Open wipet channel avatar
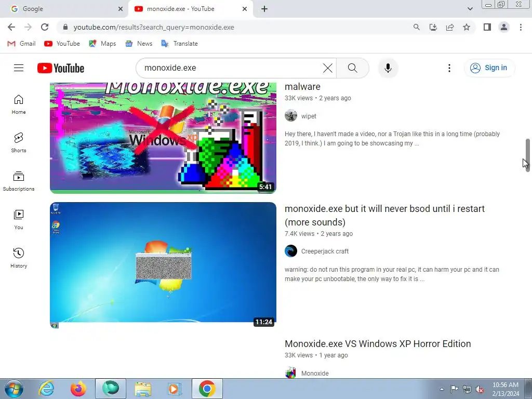This screenshot has width=532, height=399. pyautogui.click(x=291, y=116)
